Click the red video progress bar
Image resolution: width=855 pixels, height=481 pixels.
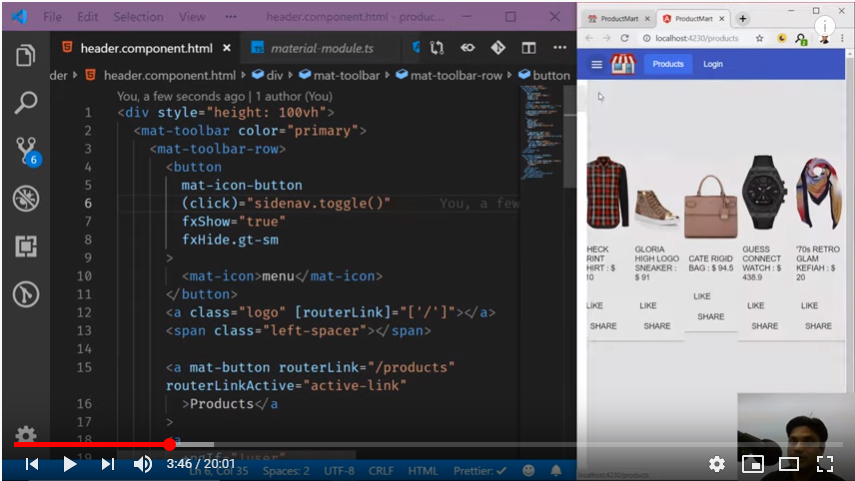92,444
